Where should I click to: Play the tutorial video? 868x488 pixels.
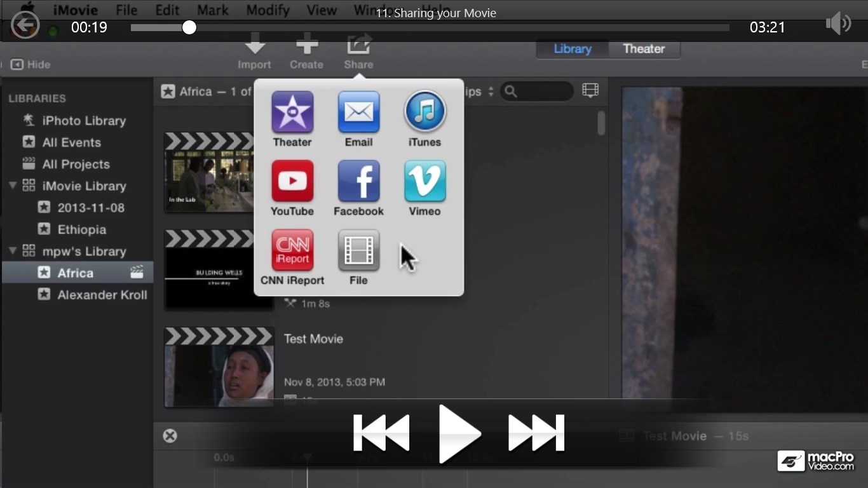point(459,433)
